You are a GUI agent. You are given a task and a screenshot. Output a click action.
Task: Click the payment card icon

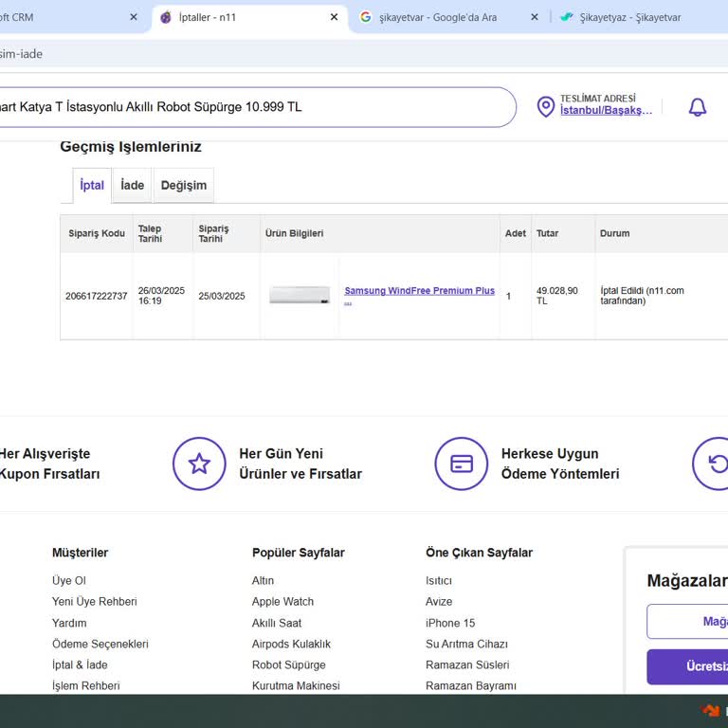tap(462, 464)
